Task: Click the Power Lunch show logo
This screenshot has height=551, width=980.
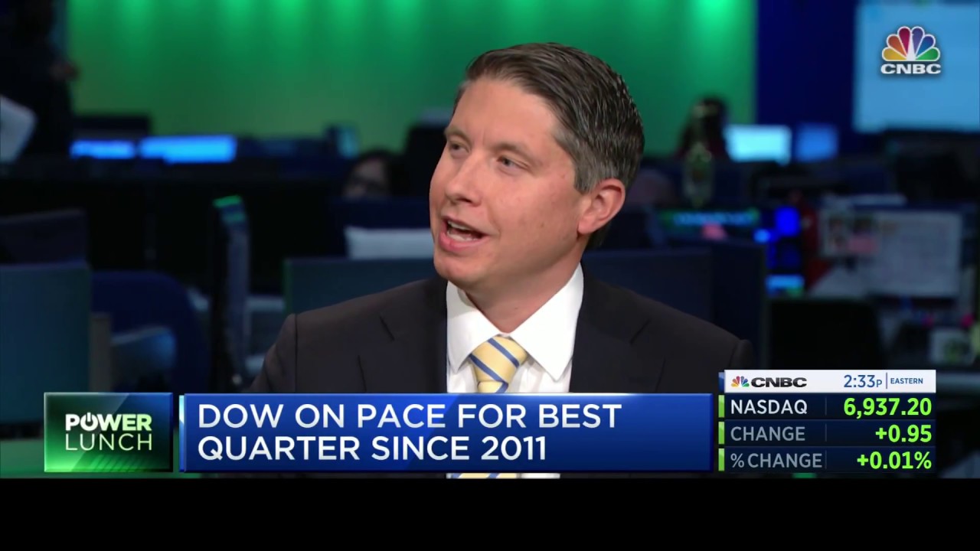Action: click(109, 432)
